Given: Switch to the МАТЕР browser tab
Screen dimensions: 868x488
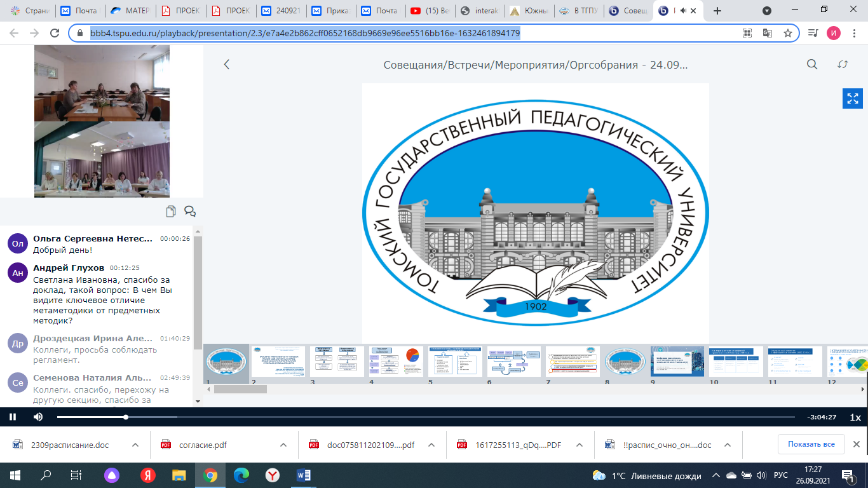Looking at the screenshot, I should [x=130, y=11].
